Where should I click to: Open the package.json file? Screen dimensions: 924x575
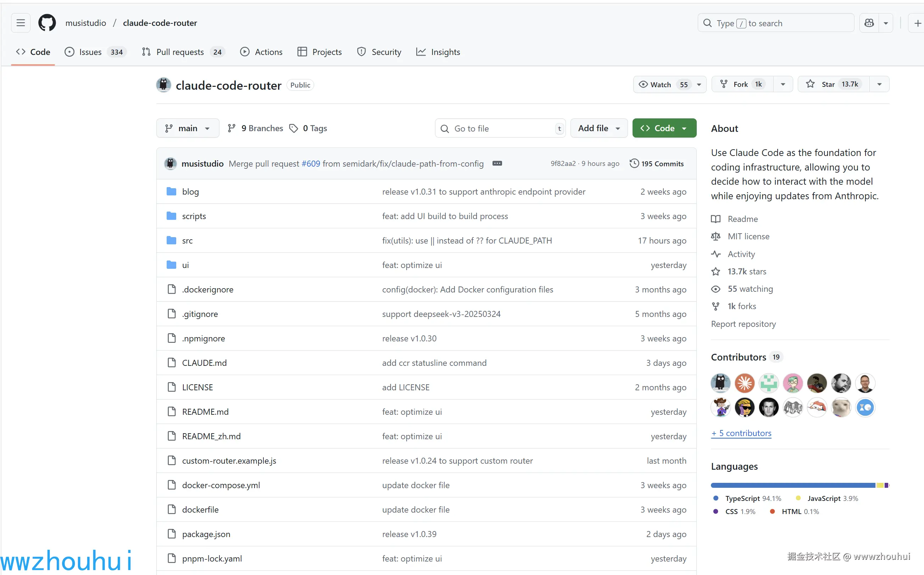coord(206,534)
